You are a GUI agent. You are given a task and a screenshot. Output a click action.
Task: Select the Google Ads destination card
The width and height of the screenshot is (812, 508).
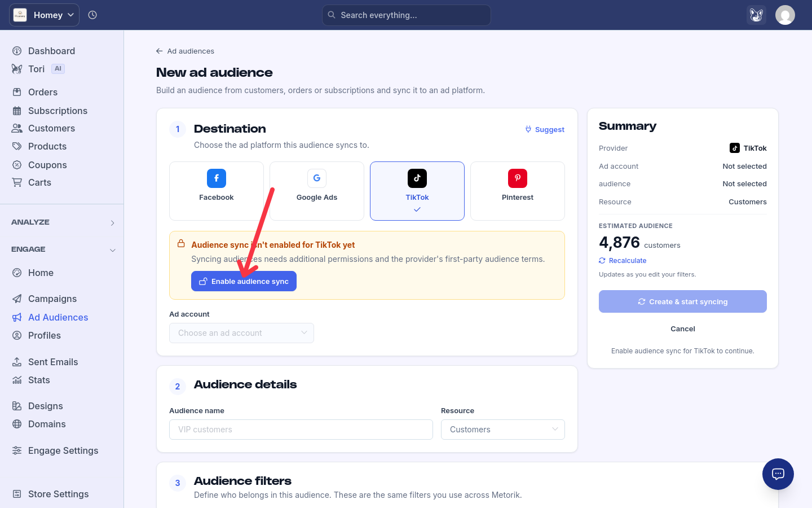coord(317,191)
